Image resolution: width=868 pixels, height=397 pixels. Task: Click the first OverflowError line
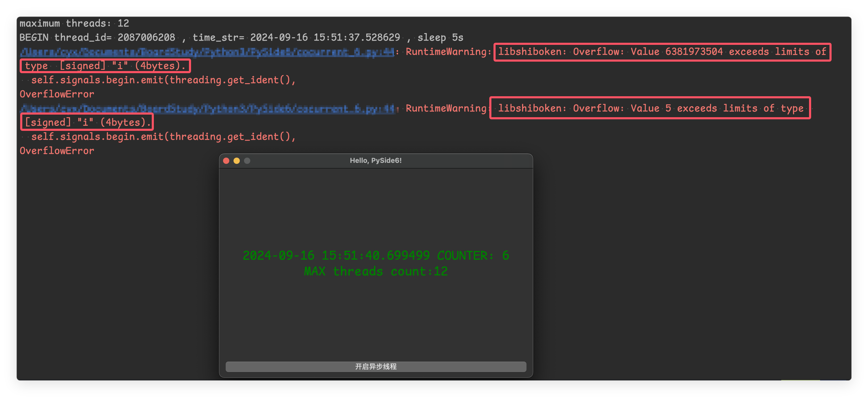tap(57, 94)
